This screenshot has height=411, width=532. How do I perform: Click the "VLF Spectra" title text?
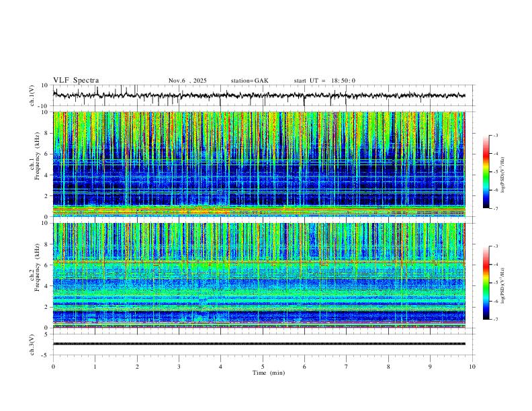[x=76, y=81]
